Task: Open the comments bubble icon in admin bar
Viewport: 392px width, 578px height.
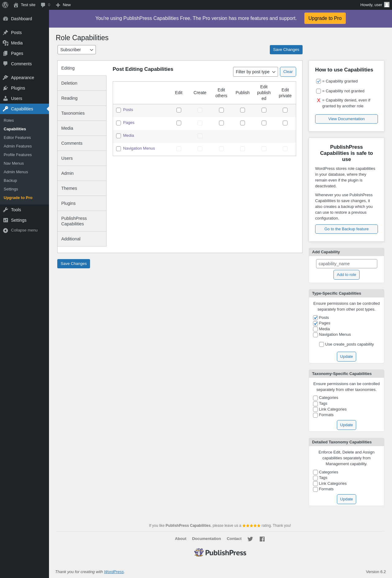Action: coord(43,5)
